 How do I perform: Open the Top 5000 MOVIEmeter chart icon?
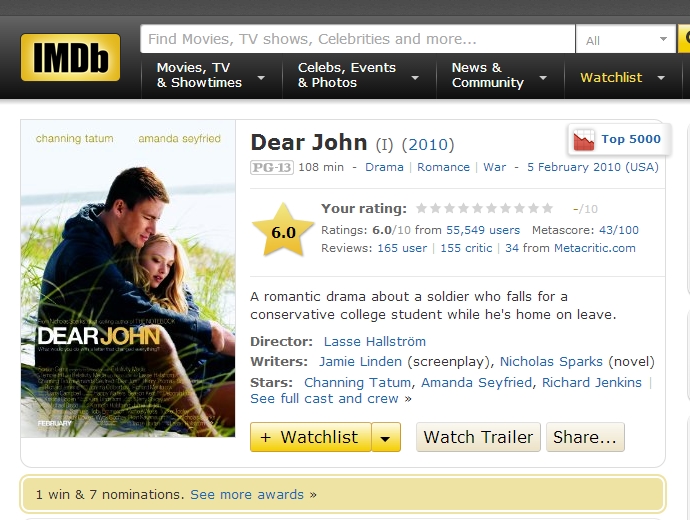click(584, 139)
